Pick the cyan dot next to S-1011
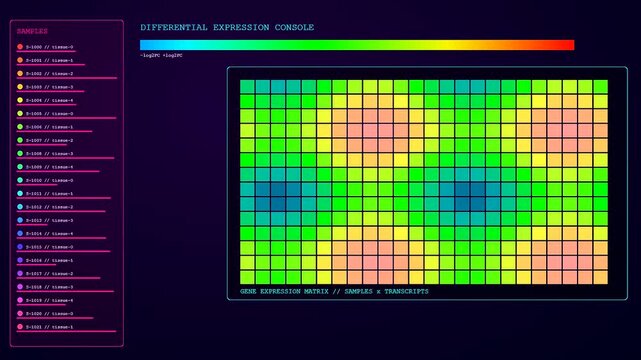The height and width of the screenshot is (360, 641). tap(20, 194)
